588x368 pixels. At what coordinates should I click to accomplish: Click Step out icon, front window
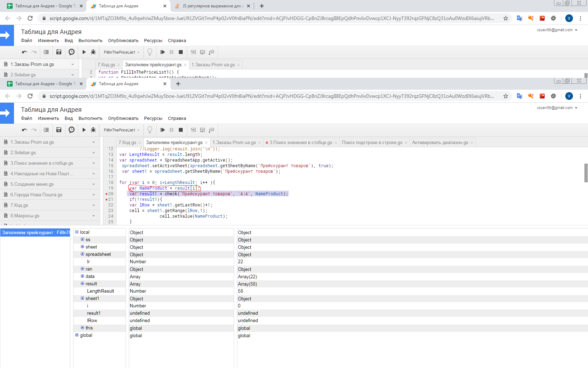point(212,130)
